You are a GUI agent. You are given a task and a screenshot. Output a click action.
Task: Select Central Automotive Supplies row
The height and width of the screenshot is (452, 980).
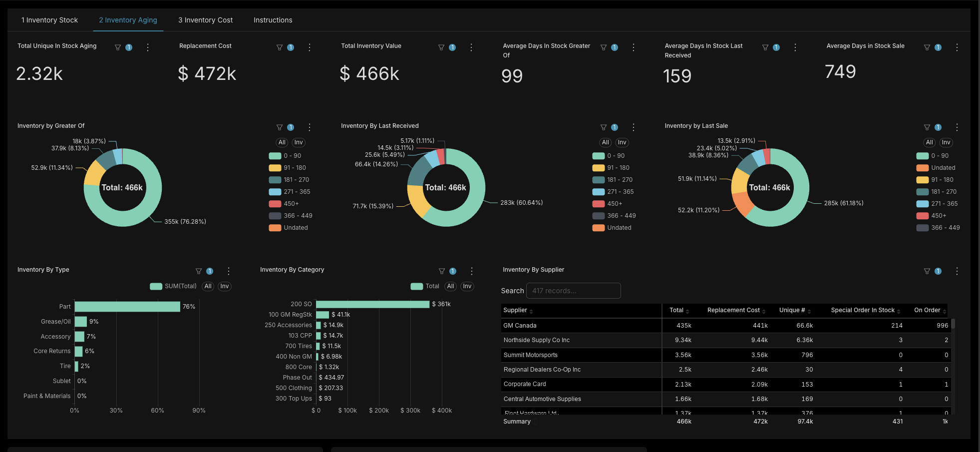tap(725, 399)
